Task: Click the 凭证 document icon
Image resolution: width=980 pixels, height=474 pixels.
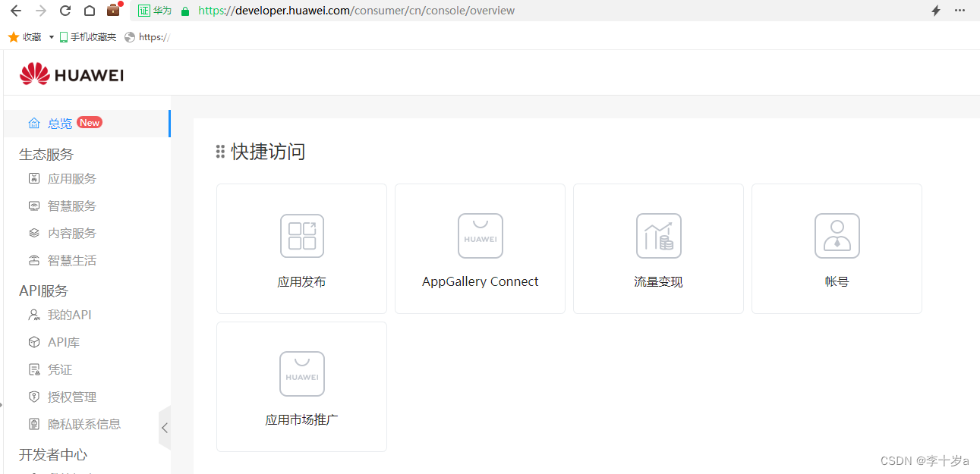Action: (33, 370)
